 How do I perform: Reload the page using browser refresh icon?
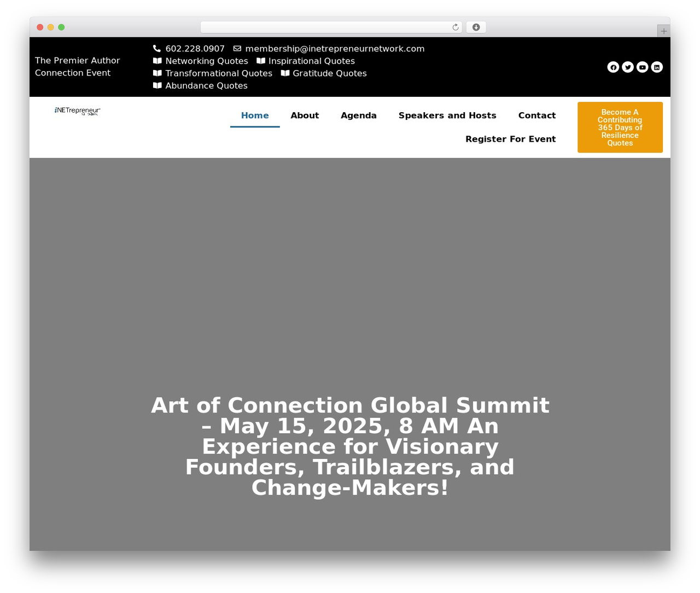point(456,27)
